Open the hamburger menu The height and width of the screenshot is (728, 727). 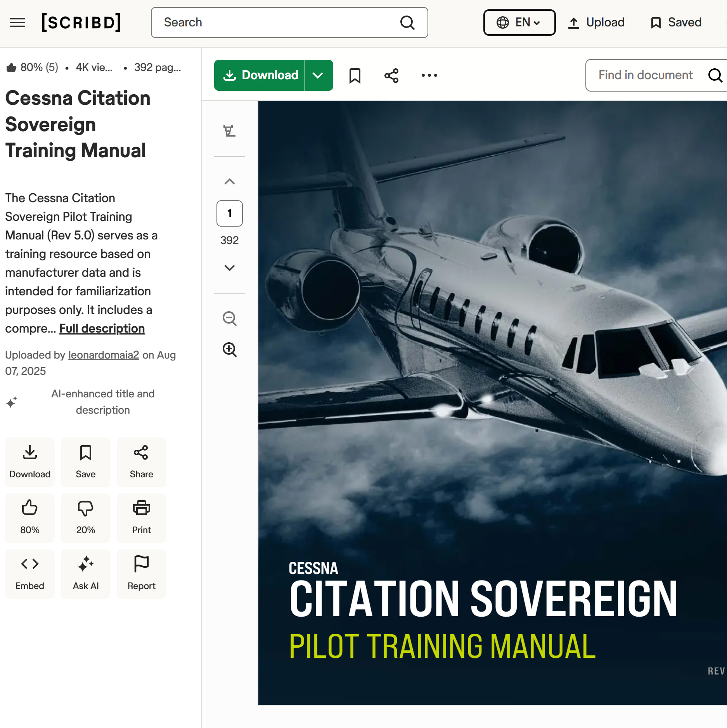(x=17, y=23)
